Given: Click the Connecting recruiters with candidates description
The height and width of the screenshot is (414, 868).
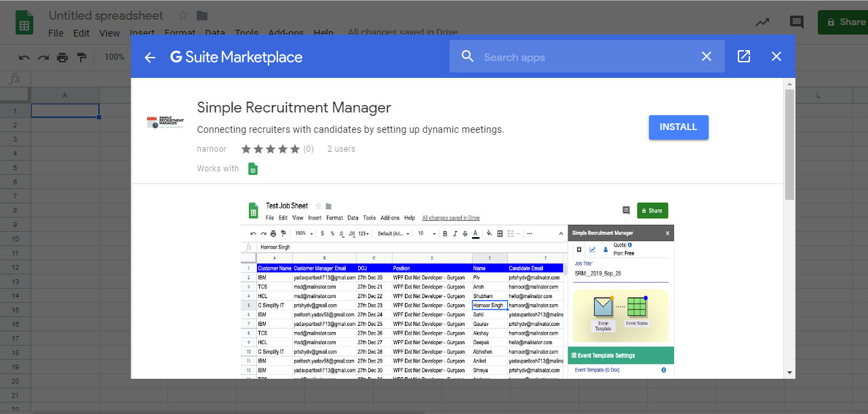Looking at the screenshot, I should point(351,129).
